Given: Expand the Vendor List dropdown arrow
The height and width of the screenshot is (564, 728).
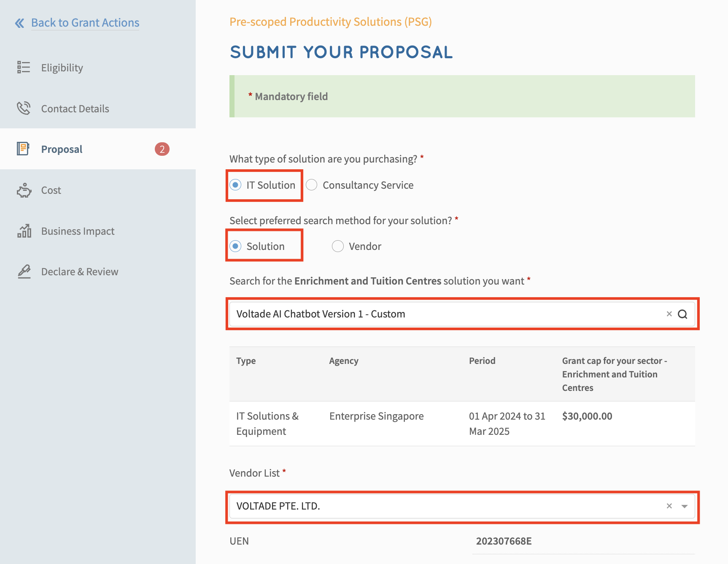Looking at the screenshot, I should [685, 506].
